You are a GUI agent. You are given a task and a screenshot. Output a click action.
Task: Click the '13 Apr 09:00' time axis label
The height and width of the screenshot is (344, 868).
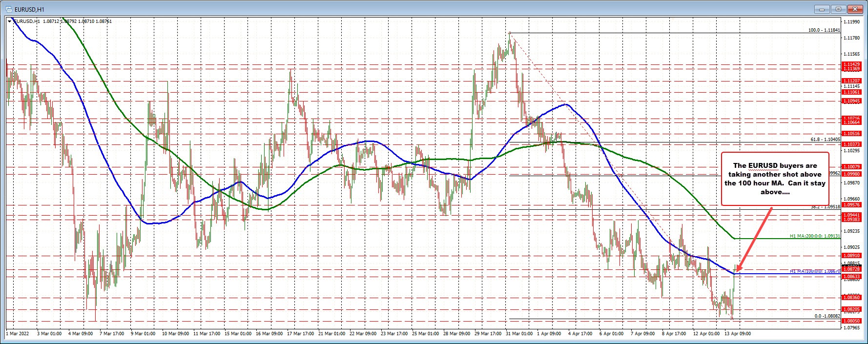(x=737, y=334)
